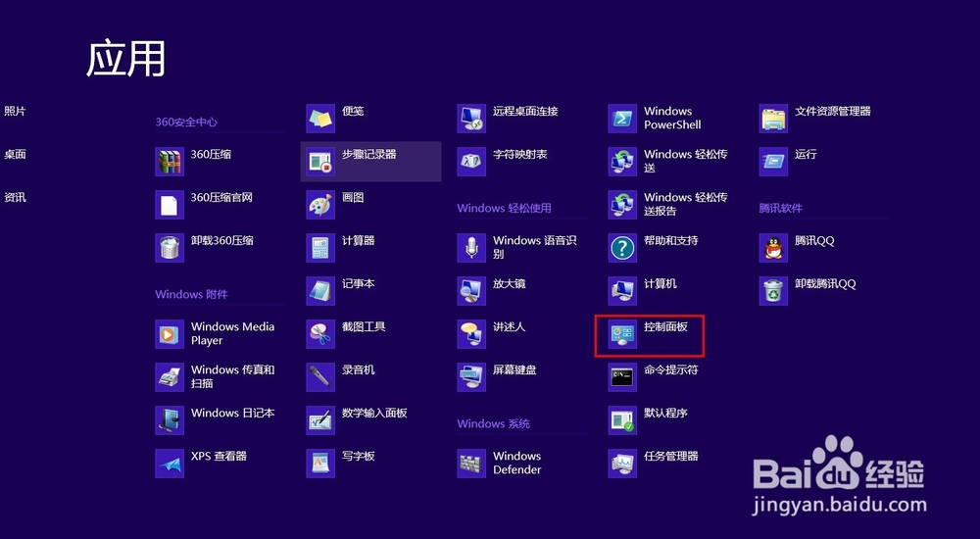Open the 便笺 sticky notes icon
This screenshot has width=980, height=539.
click(x=320, y=119)
